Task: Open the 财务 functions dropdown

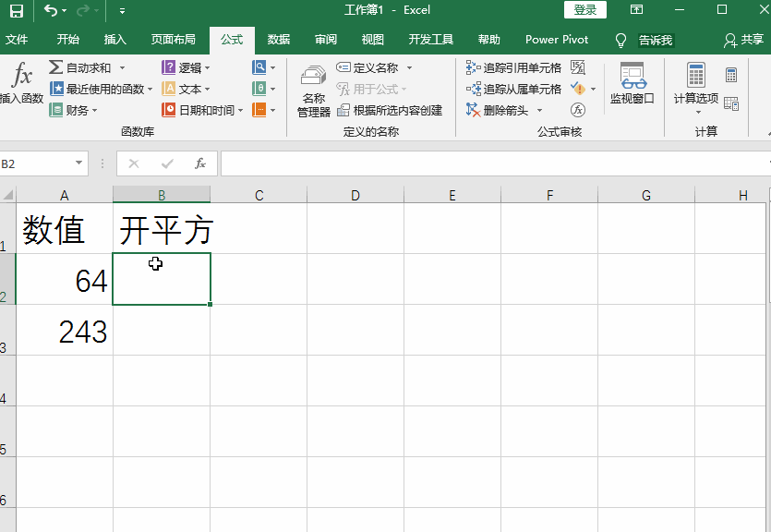Action: (x=73, y=110)
